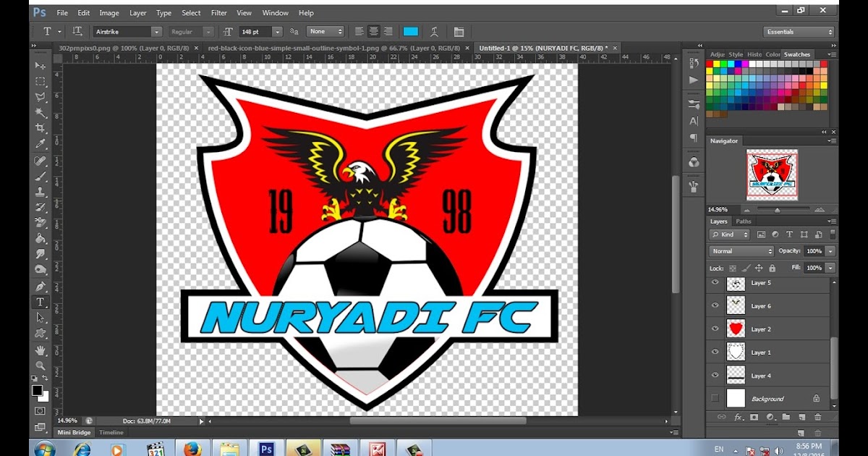Select the Zoom tool
868x456 pixels.
click(41, 366)
